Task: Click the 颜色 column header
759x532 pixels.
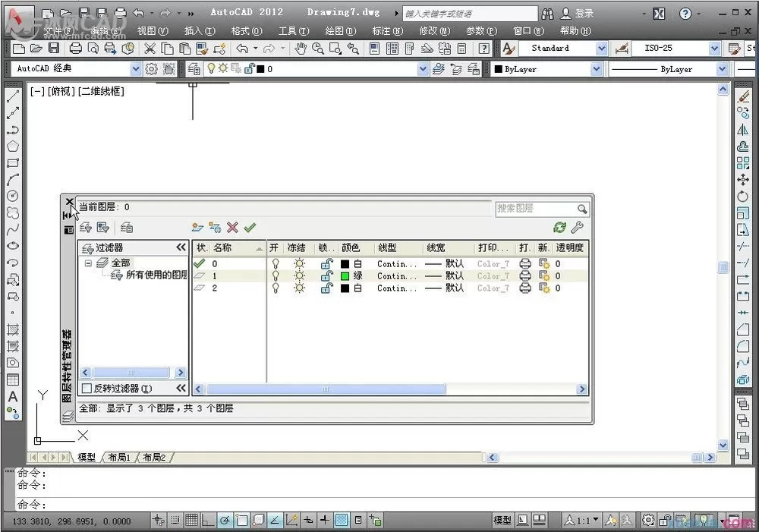Action: pyautogui.click(x=356, y=248)
